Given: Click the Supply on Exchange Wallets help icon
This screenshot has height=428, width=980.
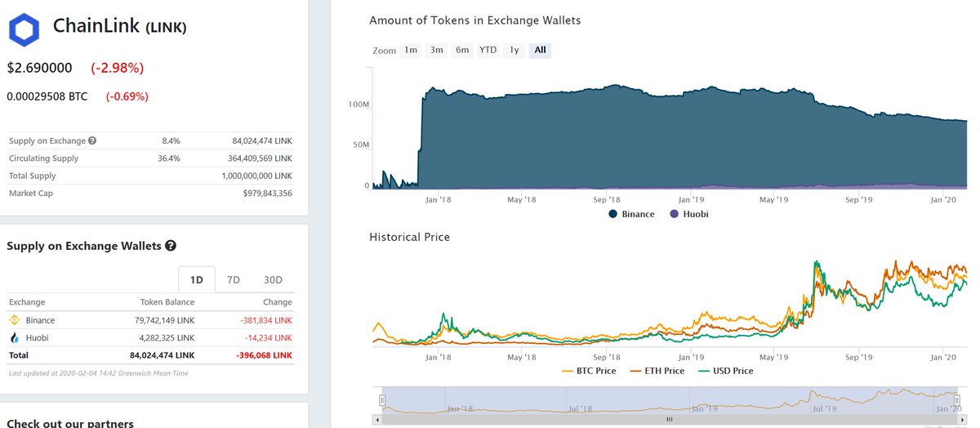Looking at the screenshot, I should [171, 246].
